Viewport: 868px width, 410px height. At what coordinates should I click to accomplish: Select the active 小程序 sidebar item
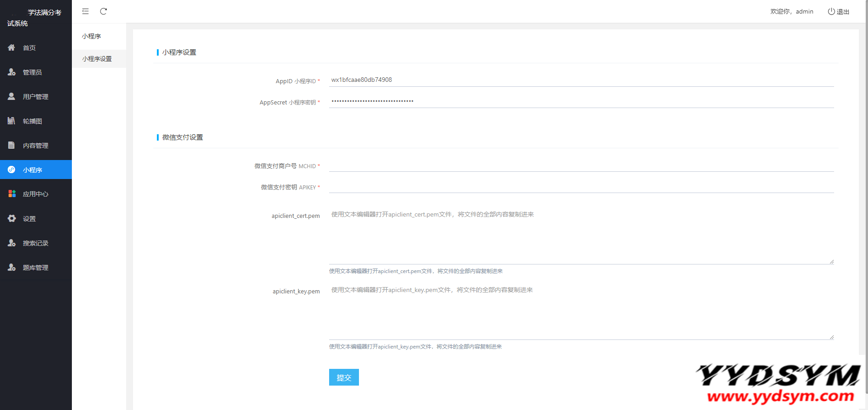pos(33,170)
